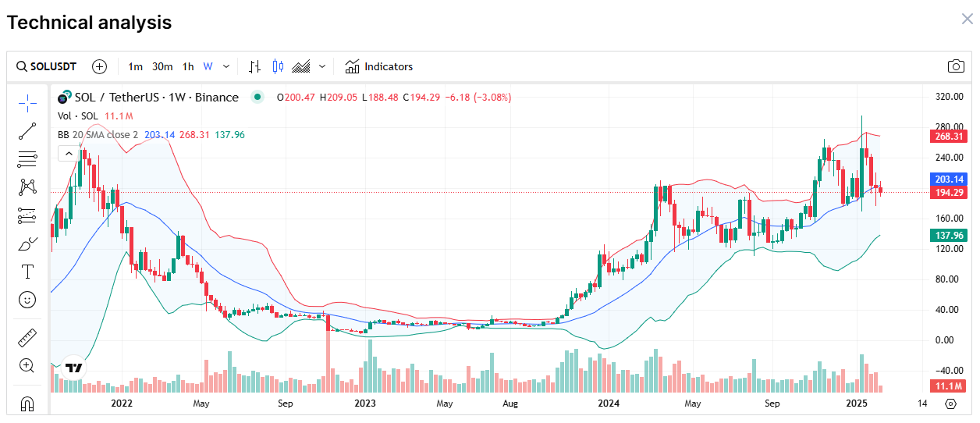This screenshot has height=423, width=980.
Task: Click the 2024 time axis label
Action: (608, 403)
